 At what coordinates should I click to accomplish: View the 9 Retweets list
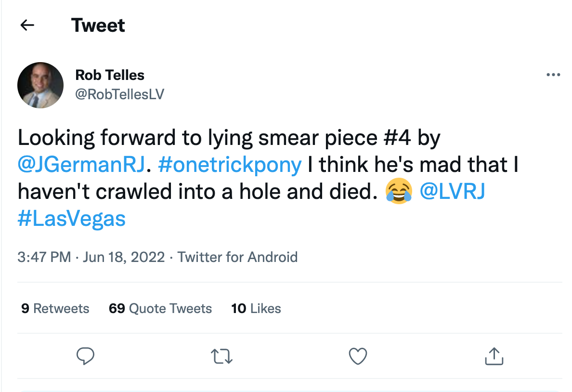tap(55, 308)
